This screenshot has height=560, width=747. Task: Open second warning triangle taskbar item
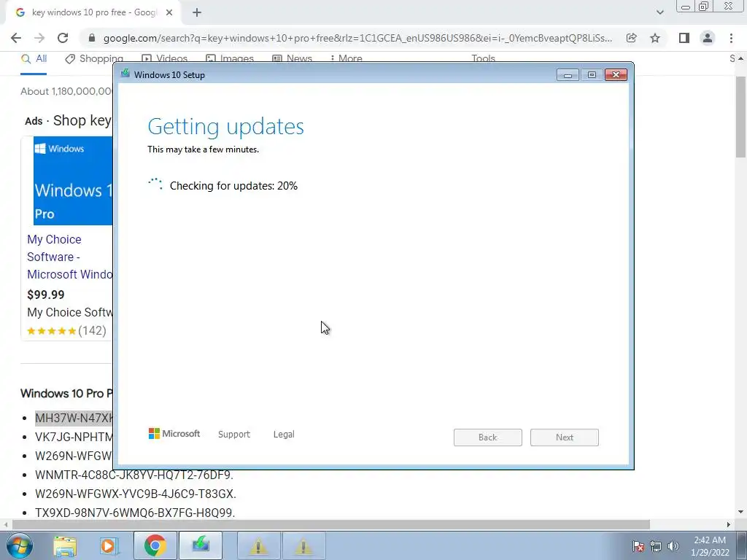[303, 545]
